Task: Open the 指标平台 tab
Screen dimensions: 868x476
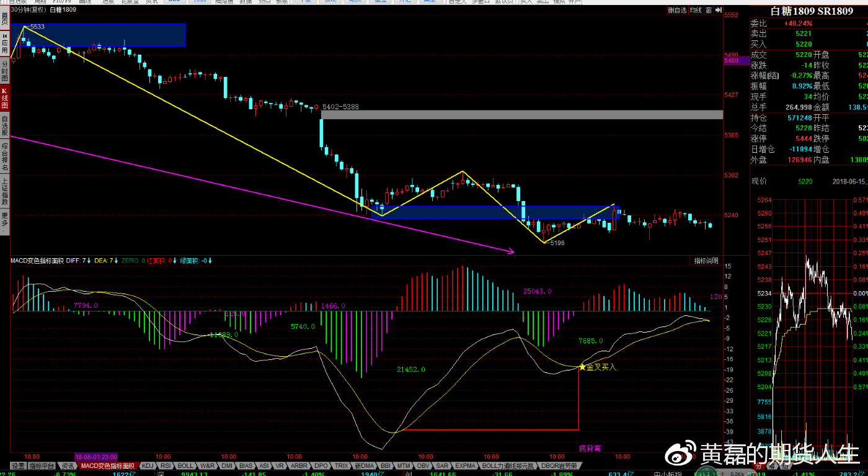Action: point(43,465)
